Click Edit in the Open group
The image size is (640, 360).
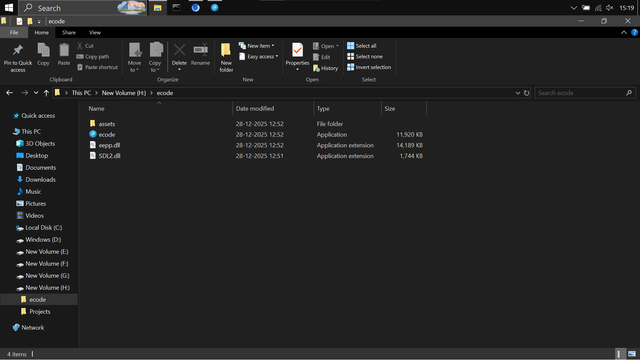pyautogui.click(x=322, y=57)
